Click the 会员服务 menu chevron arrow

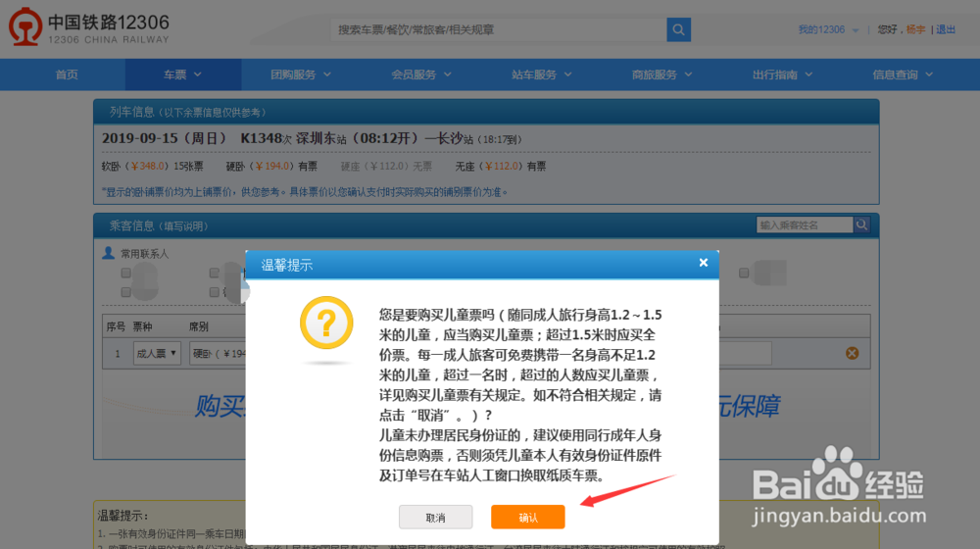click(448, 75)
